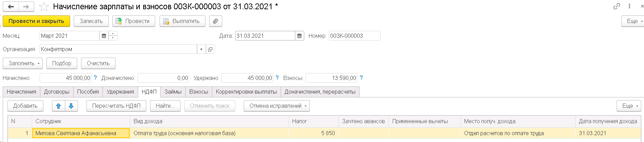
Task: Switch to the Начисления tab
Action: coord(21,92)
